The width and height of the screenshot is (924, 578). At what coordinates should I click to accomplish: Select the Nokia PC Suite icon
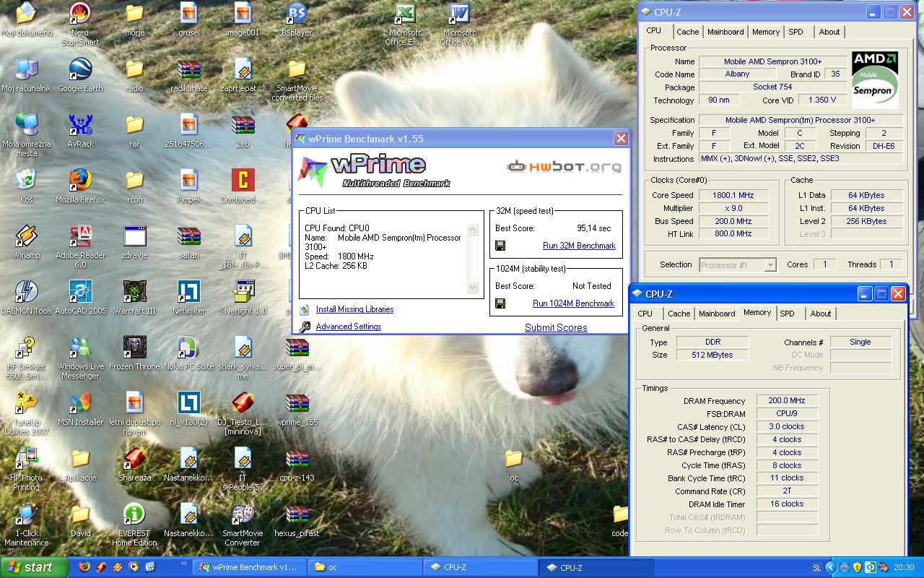coord(188,347)
